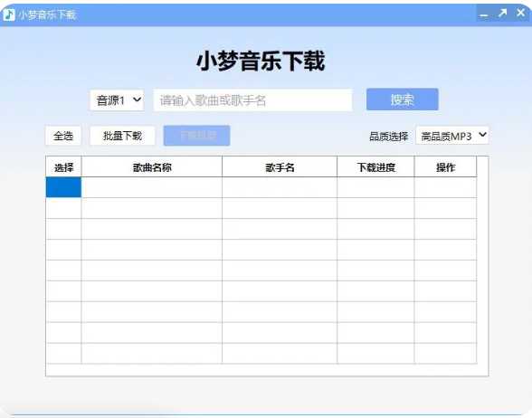Click the 下载进度 column header
The height and width of the screenshot is (418, 532).
click(376, 166)
